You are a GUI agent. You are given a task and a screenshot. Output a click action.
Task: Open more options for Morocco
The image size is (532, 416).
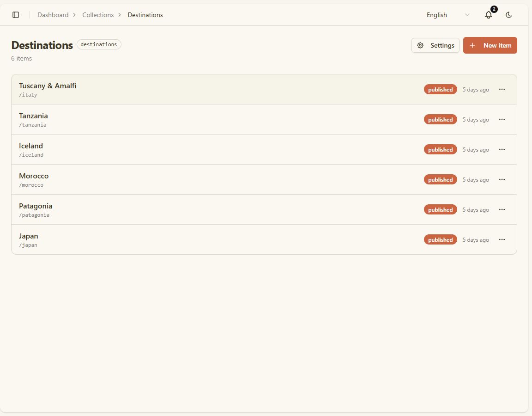pos(502,179)
